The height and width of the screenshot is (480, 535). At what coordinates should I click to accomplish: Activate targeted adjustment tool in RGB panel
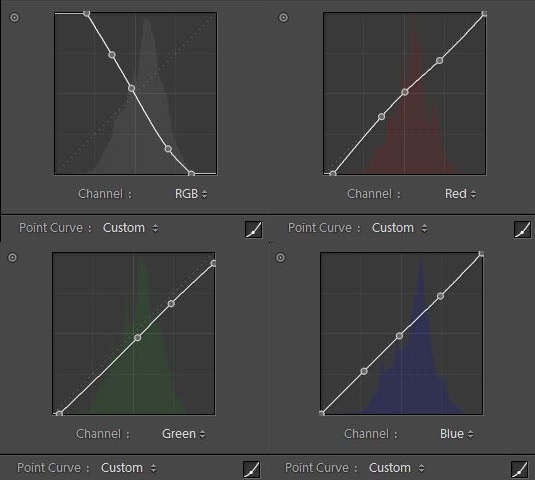tap(14, 17)
